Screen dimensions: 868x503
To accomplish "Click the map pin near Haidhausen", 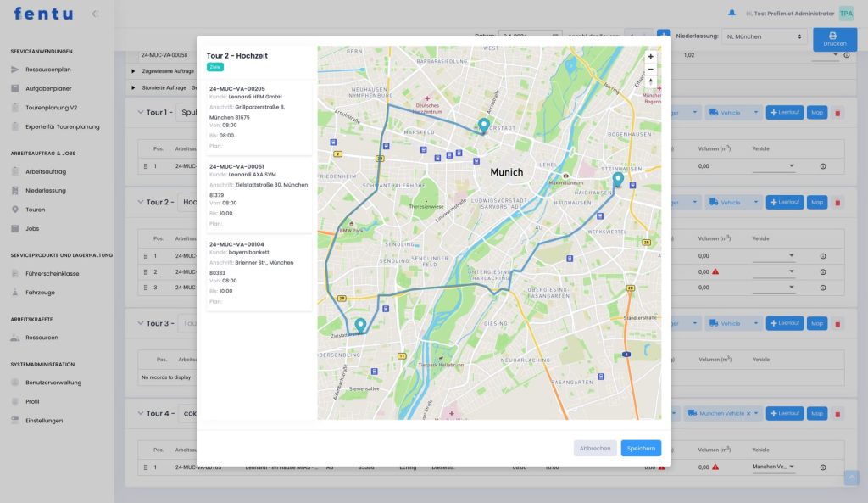I will [618, 179].
